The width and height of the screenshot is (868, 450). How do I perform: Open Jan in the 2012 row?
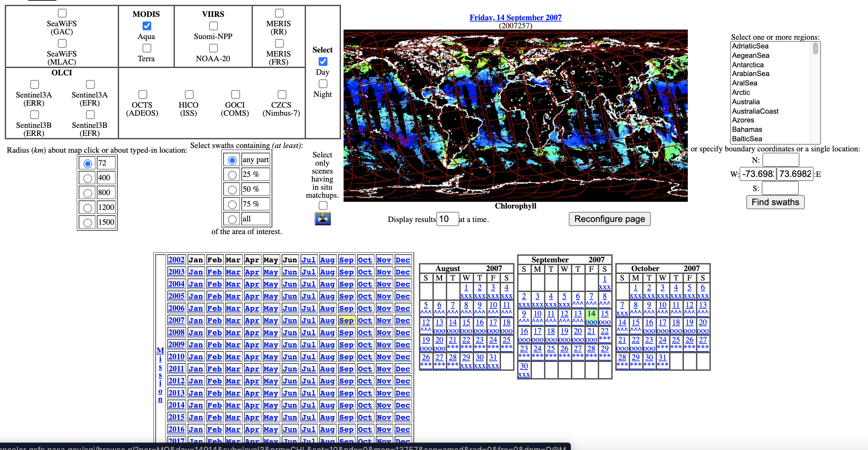tap(195, 381)
